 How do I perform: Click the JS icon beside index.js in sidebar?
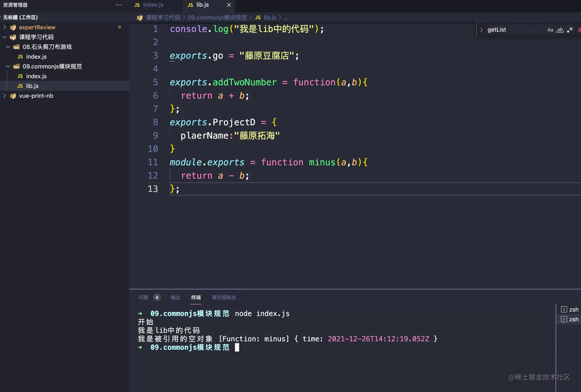click(20, 76)
